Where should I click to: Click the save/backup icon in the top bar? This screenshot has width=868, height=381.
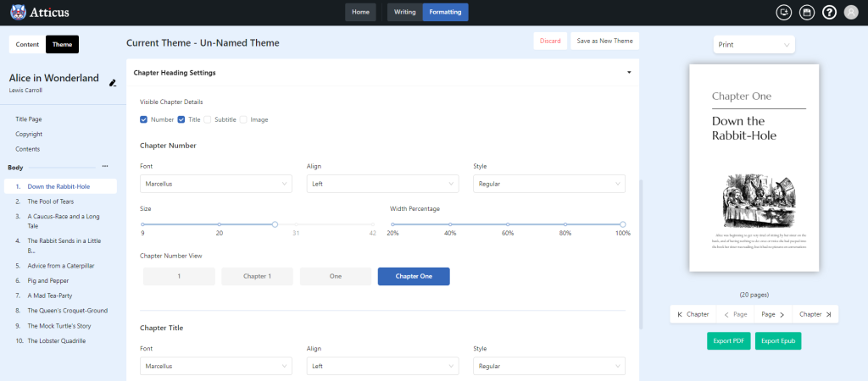[x=807, y=12]
